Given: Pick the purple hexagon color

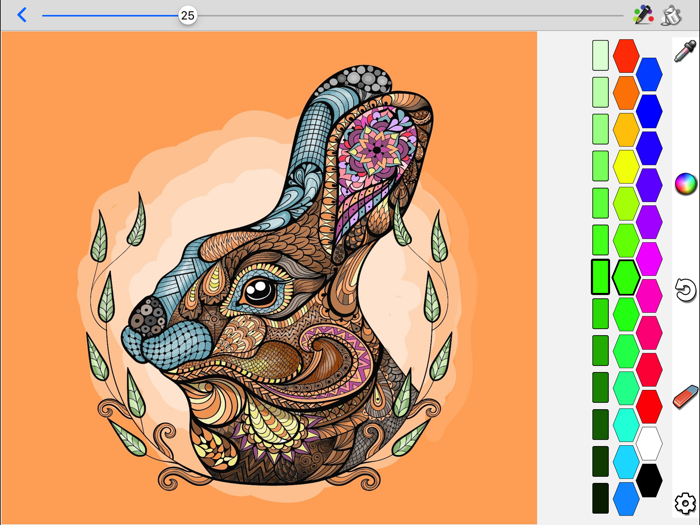Looking at the screenshot, I should [649, 222].
